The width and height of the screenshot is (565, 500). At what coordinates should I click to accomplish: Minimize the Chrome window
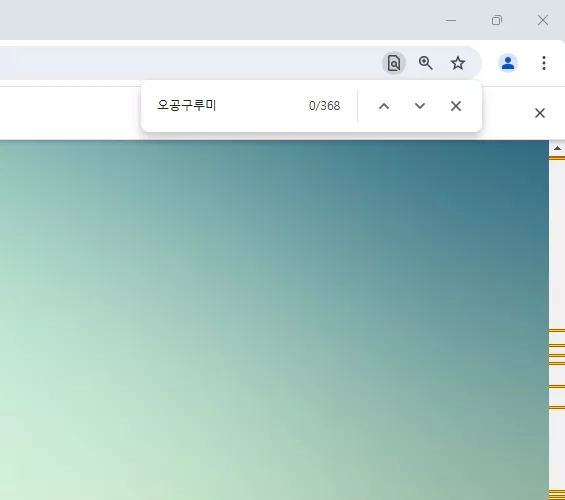(451, 21)
